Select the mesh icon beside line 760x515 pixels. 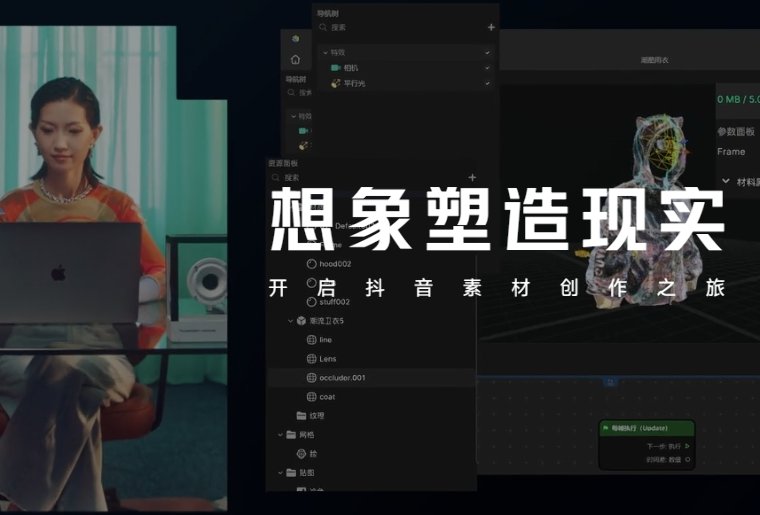click(312, 340)
